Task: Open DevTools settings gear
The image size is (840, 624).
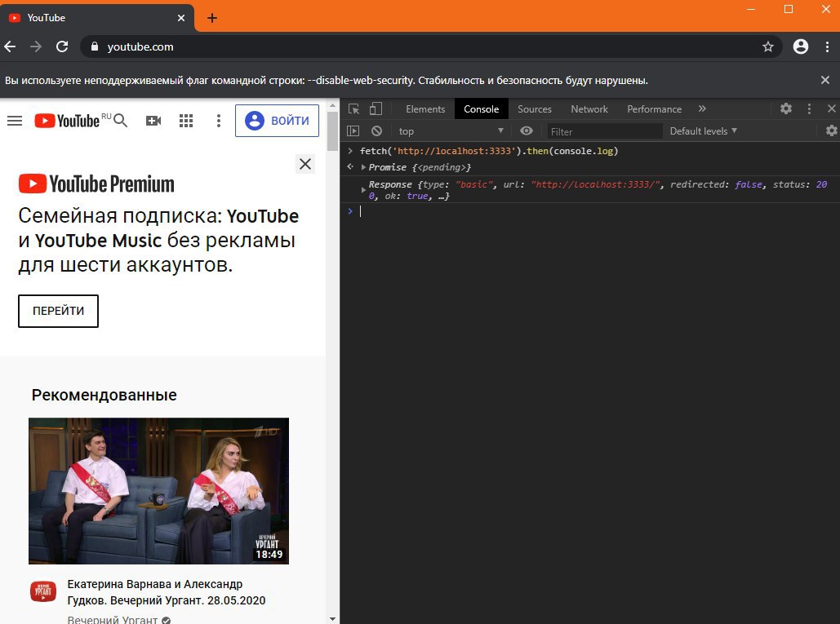Action: [786, 108]
